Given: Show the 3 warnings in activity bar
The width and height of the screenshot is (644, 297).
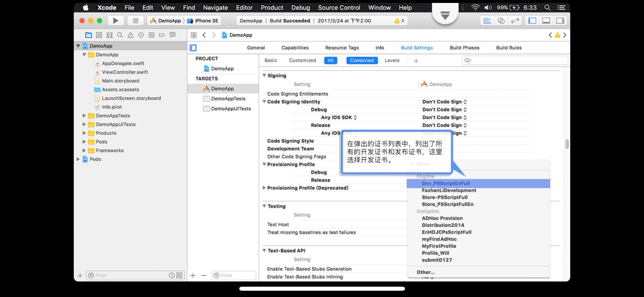Looking at the screenshot, I should tap(399, 21).
